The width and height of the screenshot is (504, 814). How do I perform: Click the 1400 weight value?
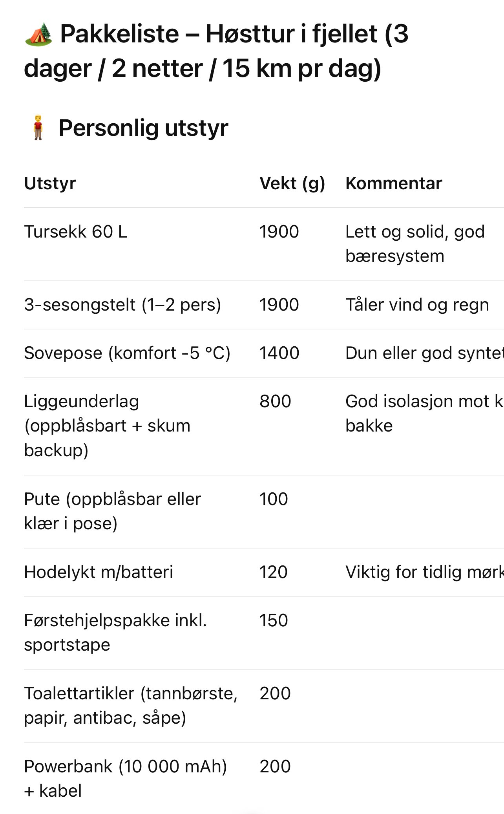click(279, 353)
